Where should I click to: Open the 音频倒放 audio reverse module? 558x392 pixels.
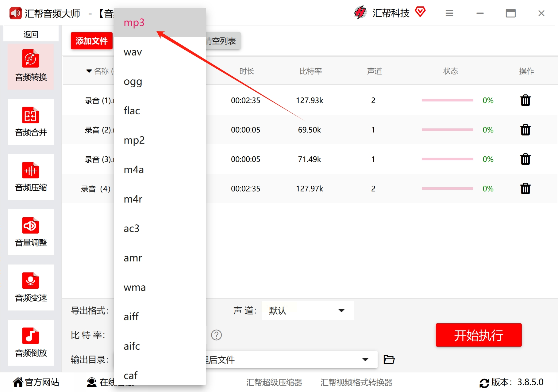tap(31, 342)
